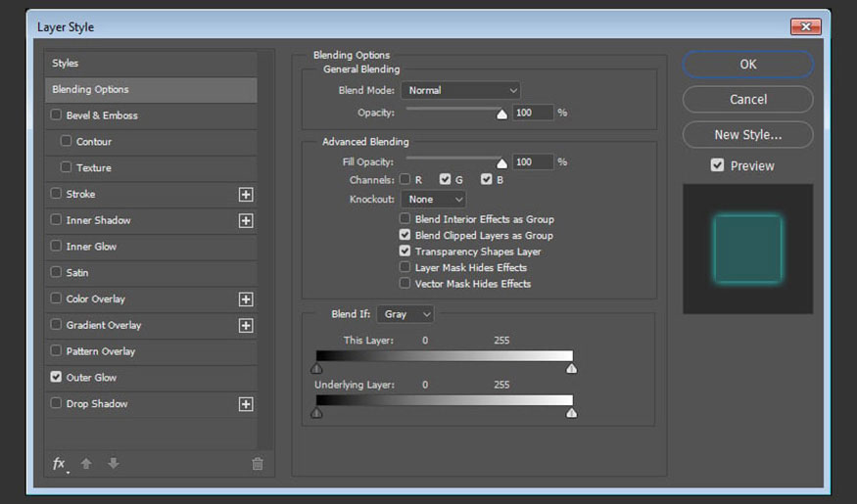Click the Cancel button
857x504 pixels.
pos(747,100)
